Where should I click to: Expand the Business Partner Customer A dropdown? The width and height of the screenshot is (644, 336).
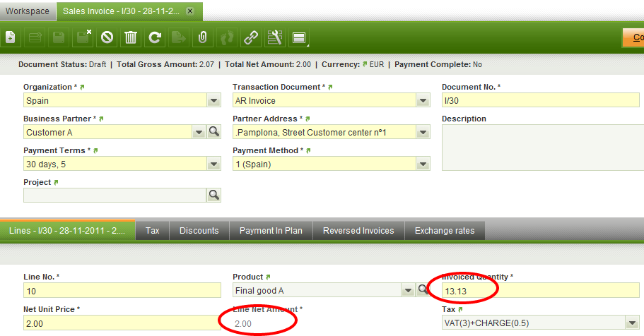click(199, 132)
